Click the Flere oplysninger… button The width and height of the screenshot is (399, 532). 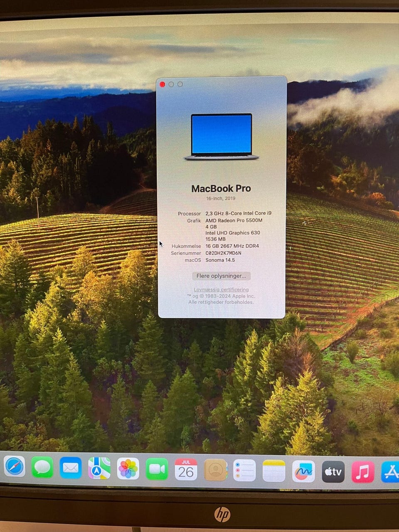click(x=222, y=276)
